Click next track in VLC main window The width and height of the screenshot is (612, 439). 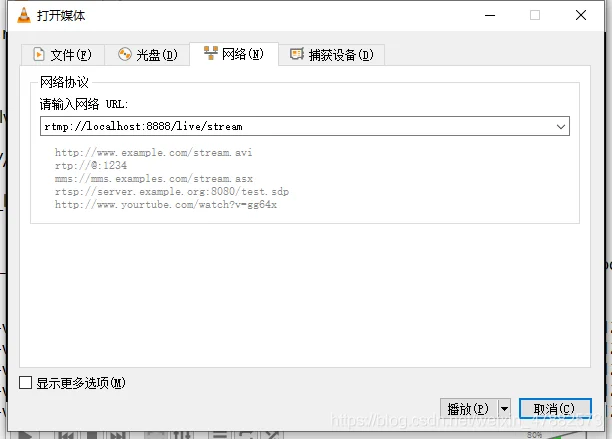117,435
